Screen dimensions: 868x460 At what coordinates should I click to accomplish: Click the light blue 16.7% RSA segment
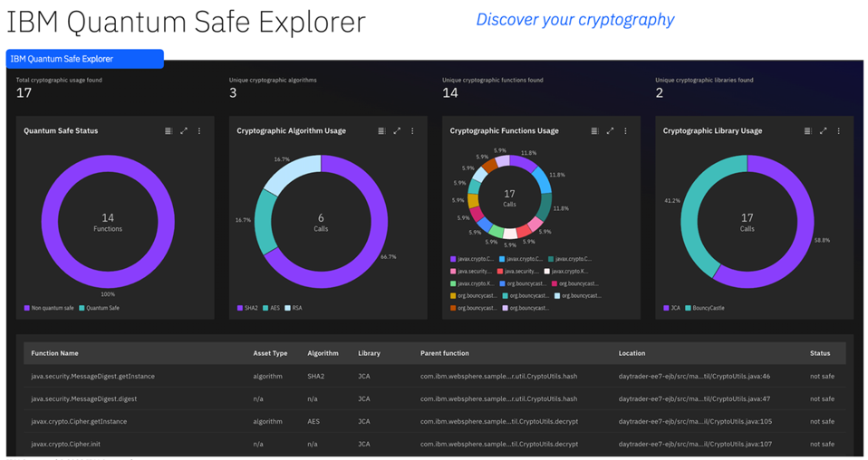[291, 170]
